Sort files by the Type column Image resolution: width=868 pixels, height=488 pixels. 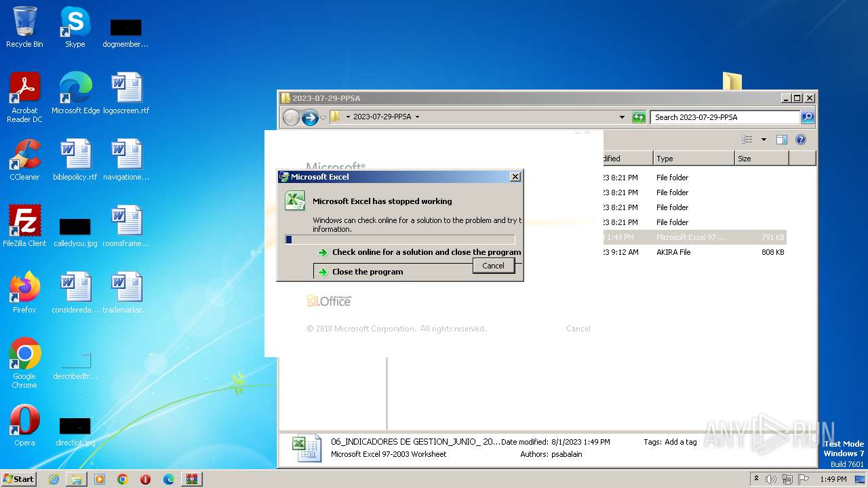tap(694, 159)
